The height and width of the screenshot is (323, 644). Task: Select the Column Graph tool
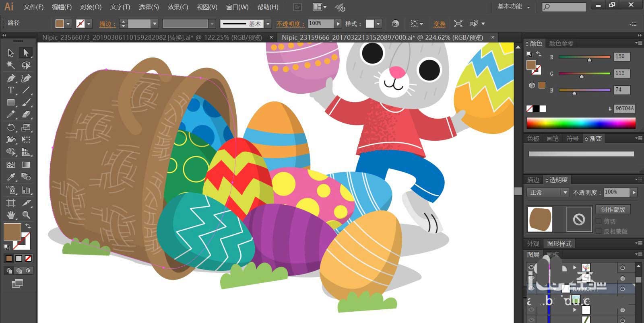point(26,190)
